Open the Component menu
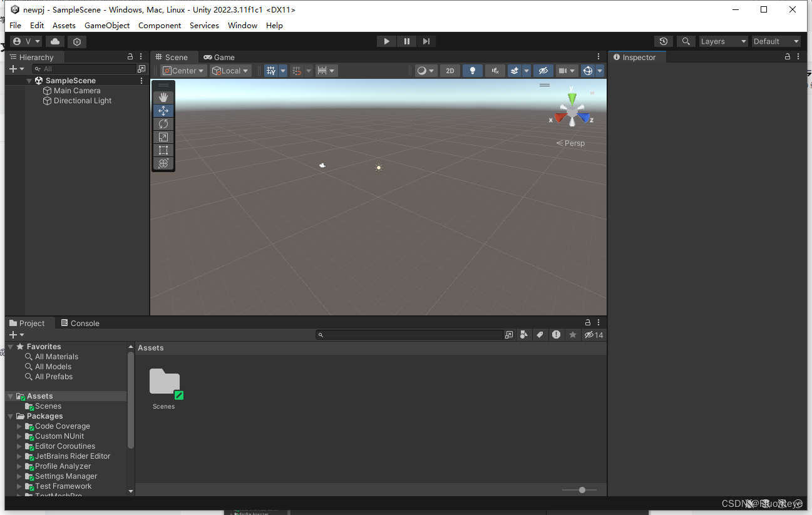Screen dimensions: 812x515 coord(160,26)
